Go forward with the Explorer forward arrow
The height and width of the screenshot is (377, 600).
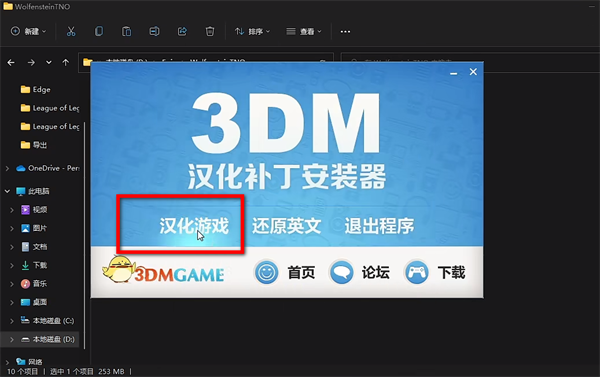(31, 62)
